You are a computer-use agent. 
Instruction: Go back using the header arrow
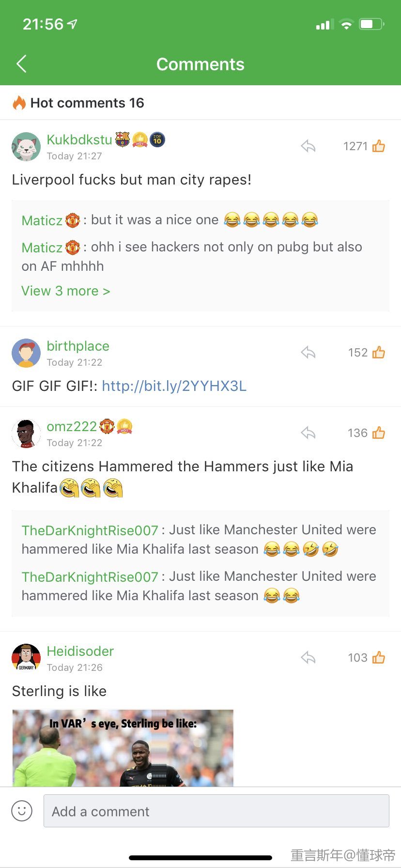point(21,64)
